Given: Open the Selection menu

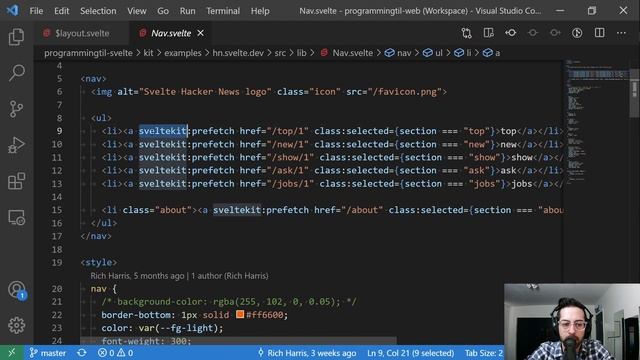Looking at the screenshot, I should pos(98,11).
